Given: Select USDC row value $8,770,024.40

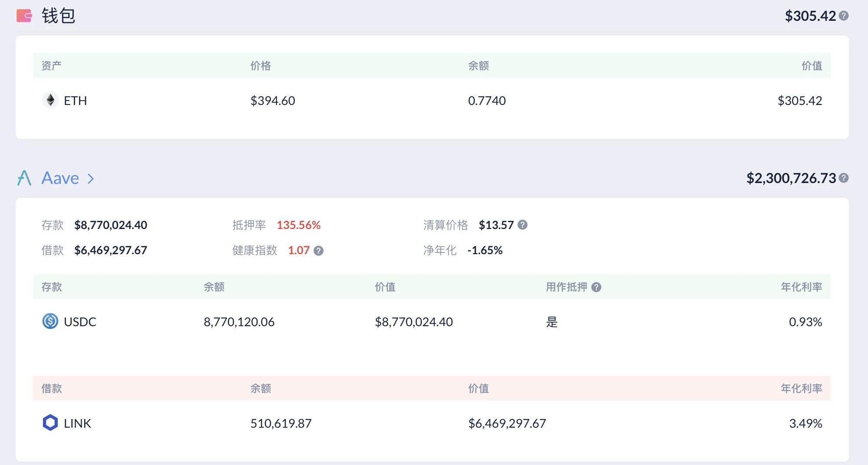Looking at the screenshot, I should pos(414,322).
